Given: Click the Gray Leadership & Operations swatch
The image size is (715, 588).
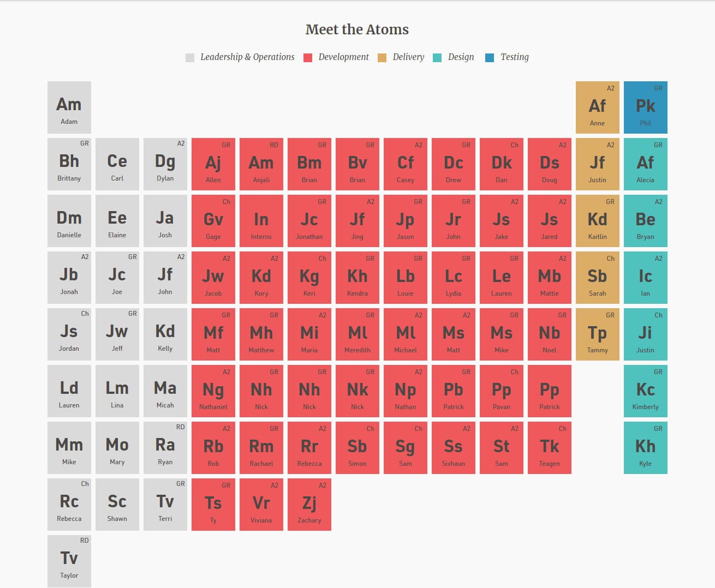Looking at the screenshot, I should (190, 58).
